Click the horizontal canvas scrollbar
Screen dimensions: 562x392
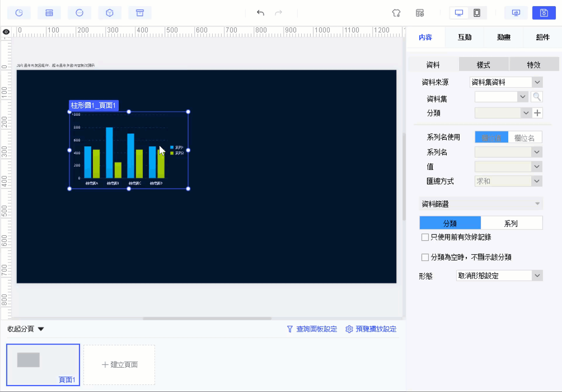coord(207,318)
